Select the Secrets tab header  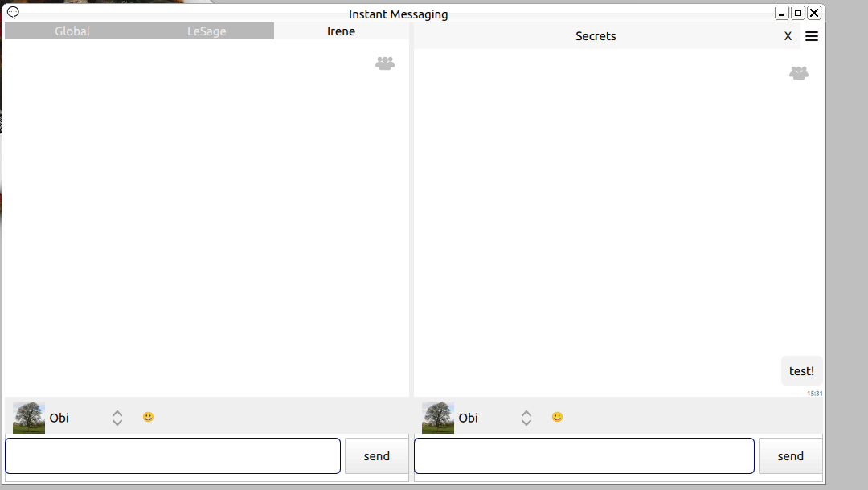pos(596,36)
